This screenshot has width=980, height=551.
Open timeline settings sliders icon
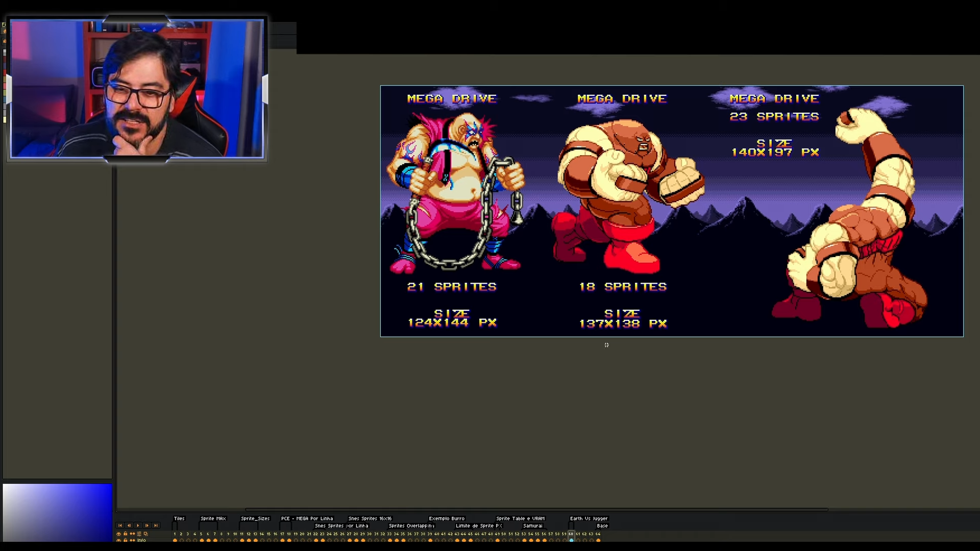pos(139,534)
